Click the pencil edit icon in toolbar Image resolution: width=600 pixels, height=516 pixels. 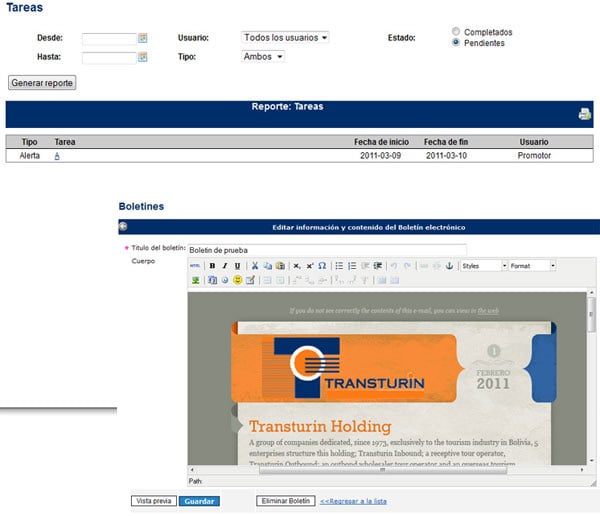coord(250,280)
